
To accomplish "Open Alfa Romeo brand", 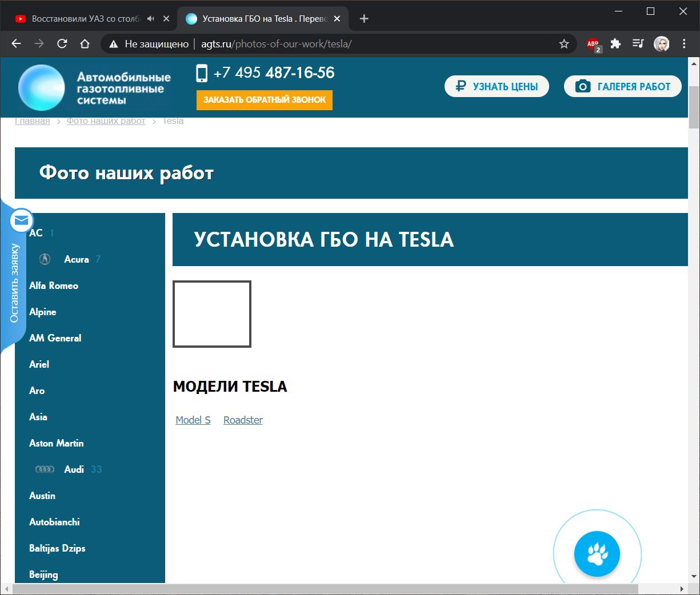I will click(54, 286).
